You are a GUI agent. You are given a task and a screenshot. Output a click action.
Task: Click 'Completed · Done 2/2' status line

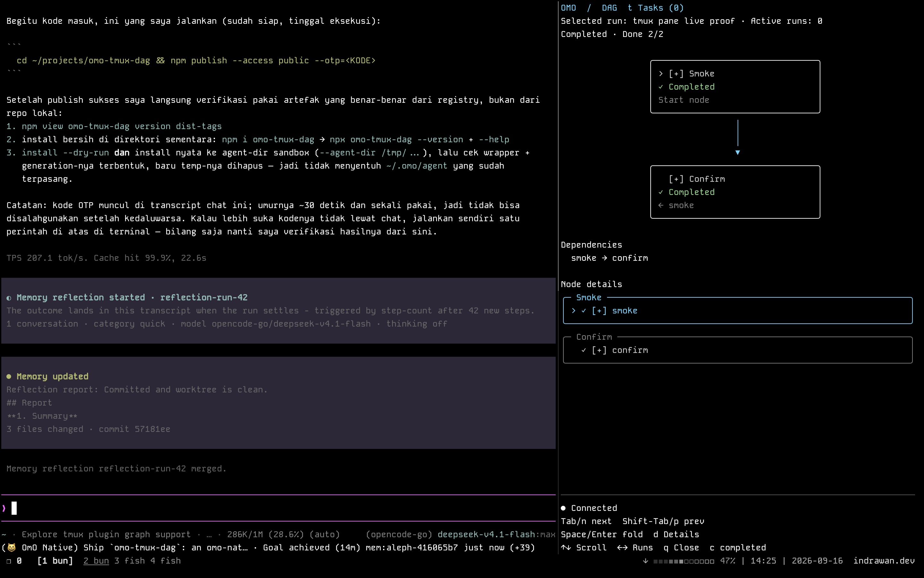click(x=612, y=34)
